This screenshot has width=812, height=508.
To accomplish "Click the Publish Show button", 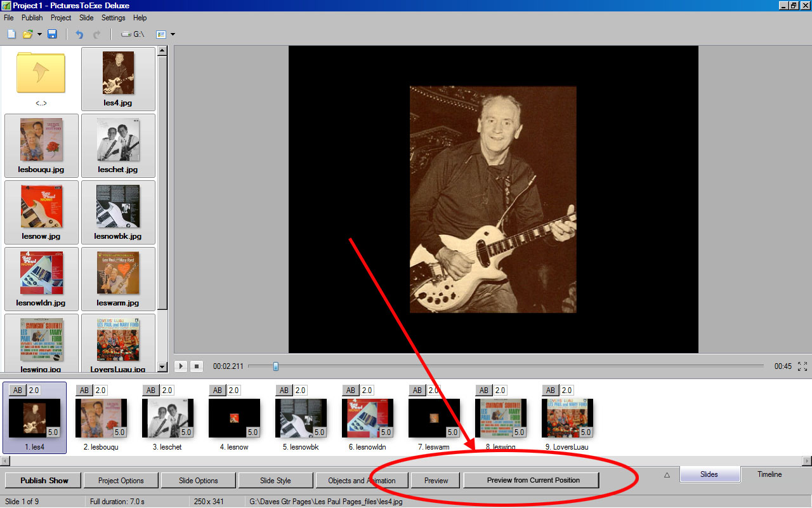I will coord(44,481).
